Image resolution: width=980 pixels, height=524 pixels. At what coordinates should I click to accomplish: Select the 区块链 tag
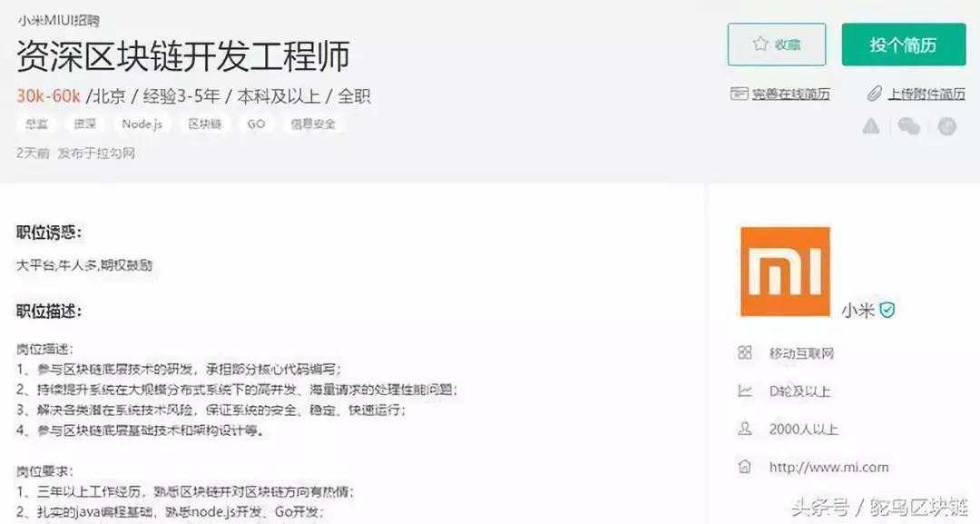[205, 124]
